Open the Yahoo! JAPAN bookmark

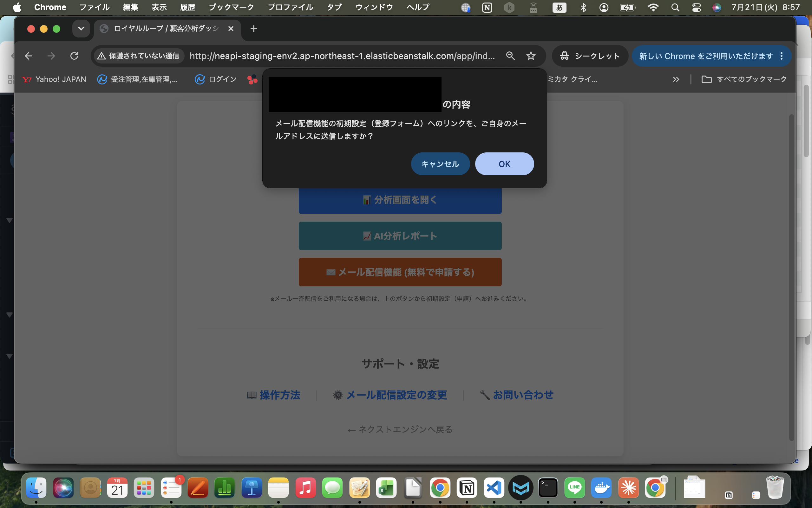pos(54,79)
